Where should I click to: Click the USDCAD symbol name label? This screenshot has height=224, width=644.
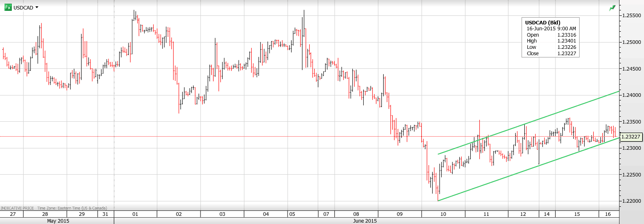[x=24, y=8]
